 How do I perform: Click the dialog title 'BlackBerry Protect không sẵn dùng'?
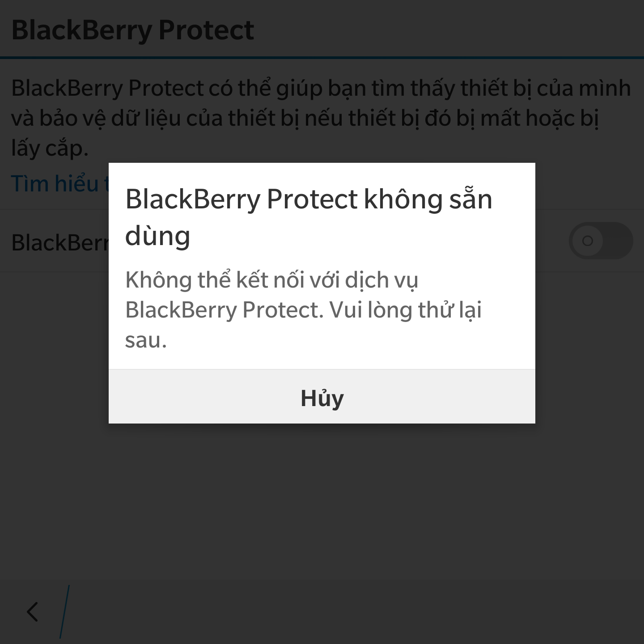click(309, 217)
